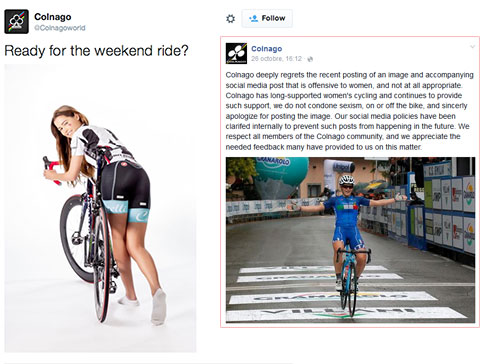Screen dimensions: 490x364
Task: Expand the Facebook post options chevron
Action: (472, 47)
